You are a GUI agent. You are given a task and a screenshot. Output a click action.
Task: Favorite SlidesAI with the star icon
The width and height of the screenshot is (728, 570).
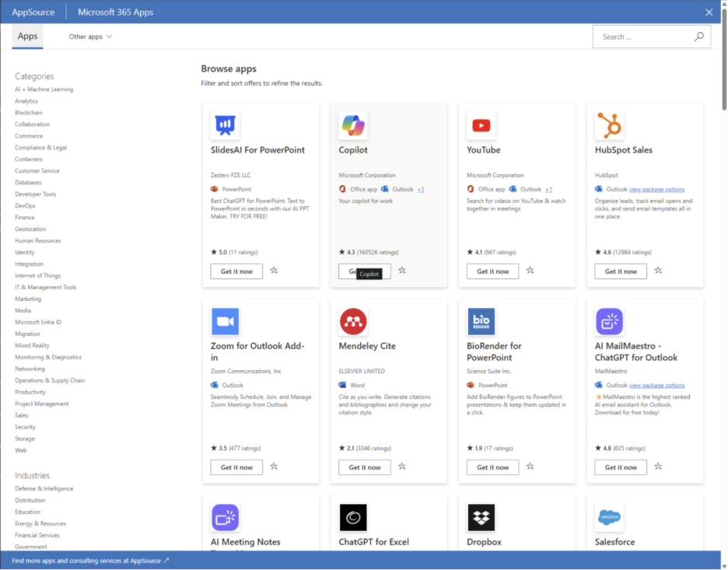(x=274, y=270)
